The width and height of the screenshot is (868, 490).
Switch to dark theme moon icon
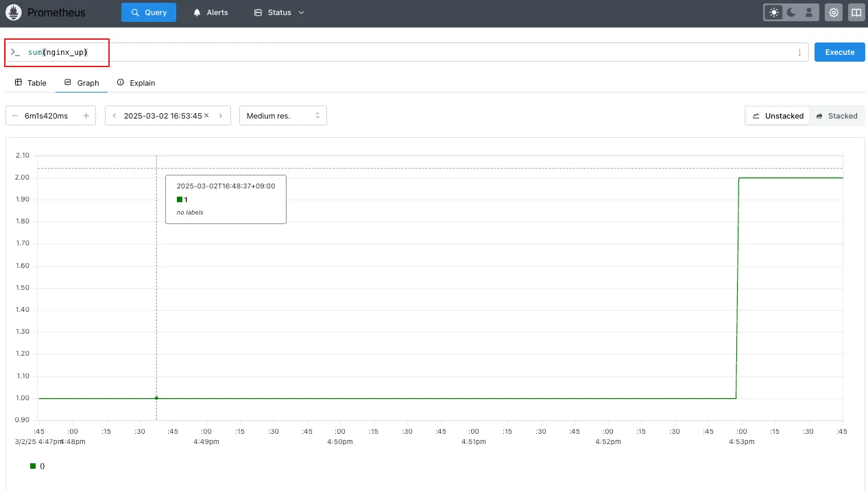[x=791, y=12]
